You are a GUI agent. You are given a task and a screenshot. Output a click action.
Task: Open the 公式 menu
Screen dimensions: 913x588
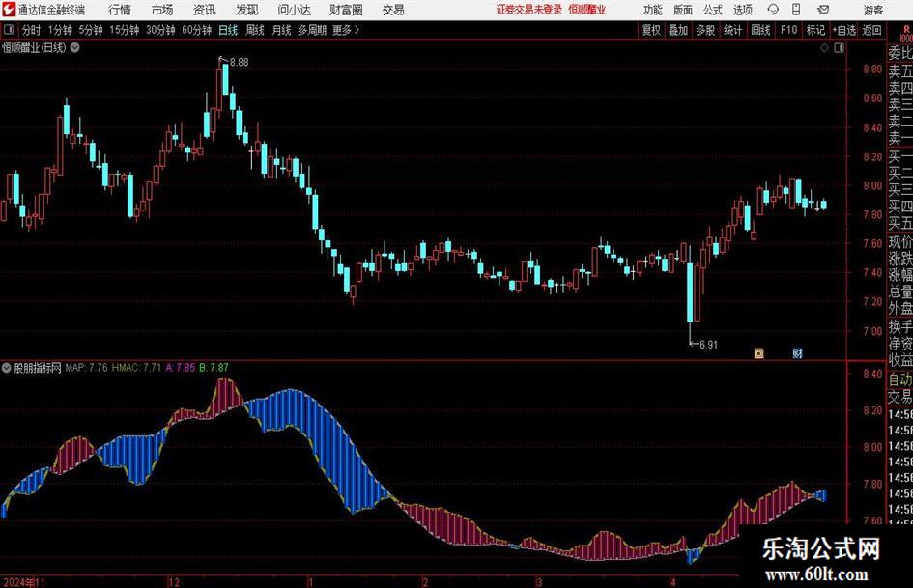pos(713,10)
